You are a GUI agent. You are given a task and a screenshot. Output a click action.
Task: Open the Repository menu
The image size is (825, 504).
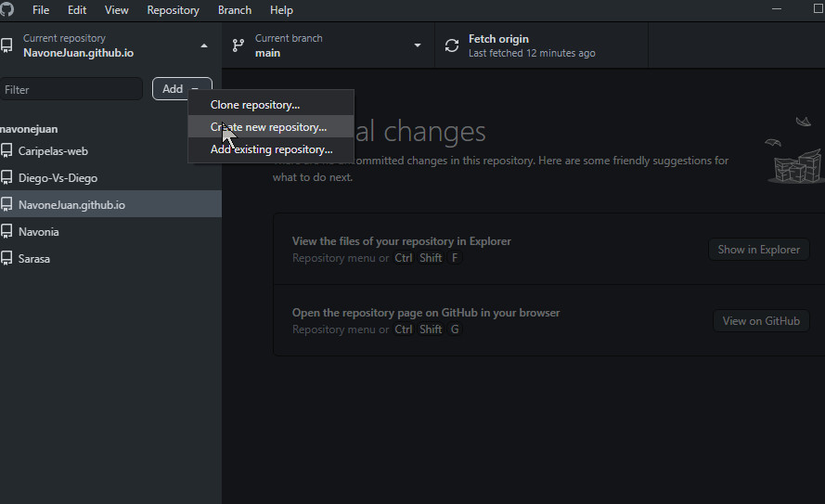(x=174, y=10)
